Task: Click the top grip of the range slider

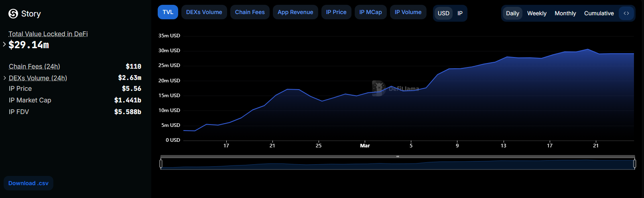Action: click(x=398, y=156)
